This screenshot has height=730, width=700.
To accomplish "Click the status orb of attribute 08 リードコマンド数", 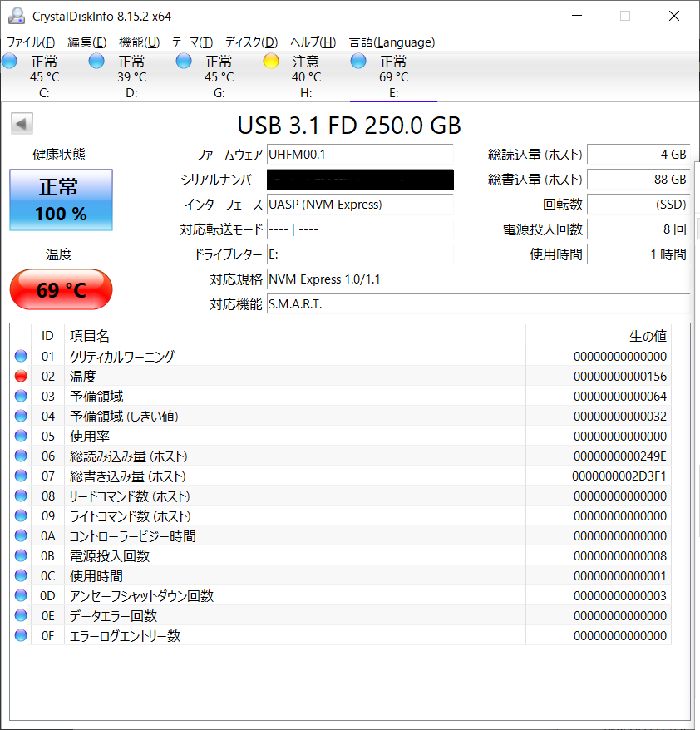I will [21, 496].
